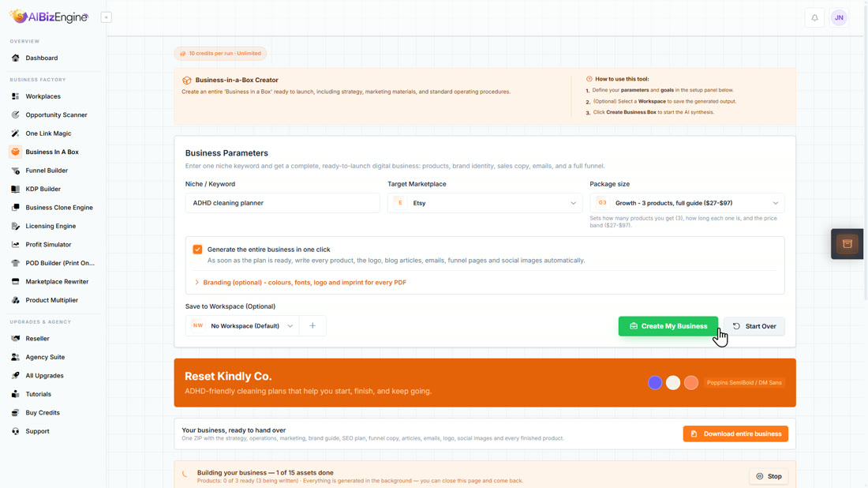Click the Start Over button
This screenshot has width=868, height=488.
pyautogui.click(x=754, y=326)
